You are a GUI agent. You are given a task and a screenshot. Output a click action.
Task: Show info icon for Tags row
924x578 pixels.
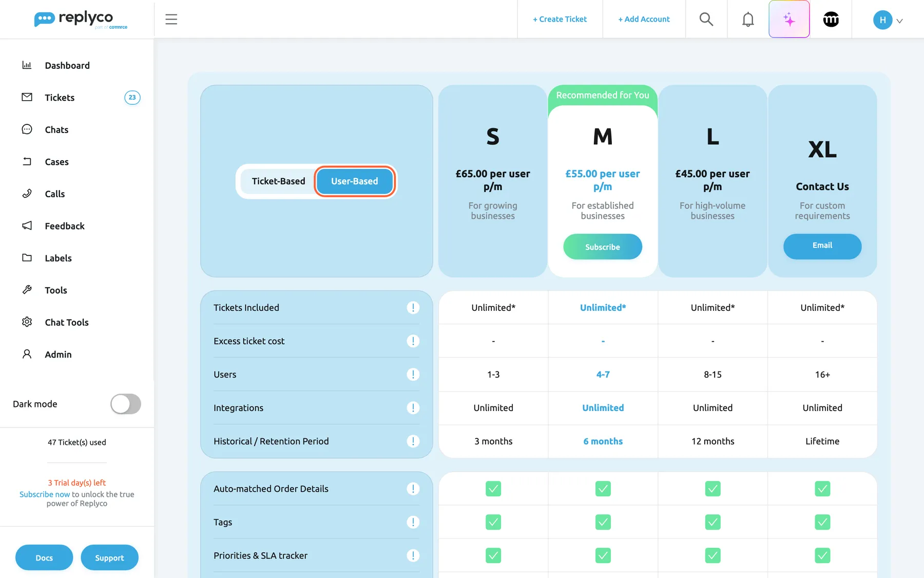click(413, 522)
